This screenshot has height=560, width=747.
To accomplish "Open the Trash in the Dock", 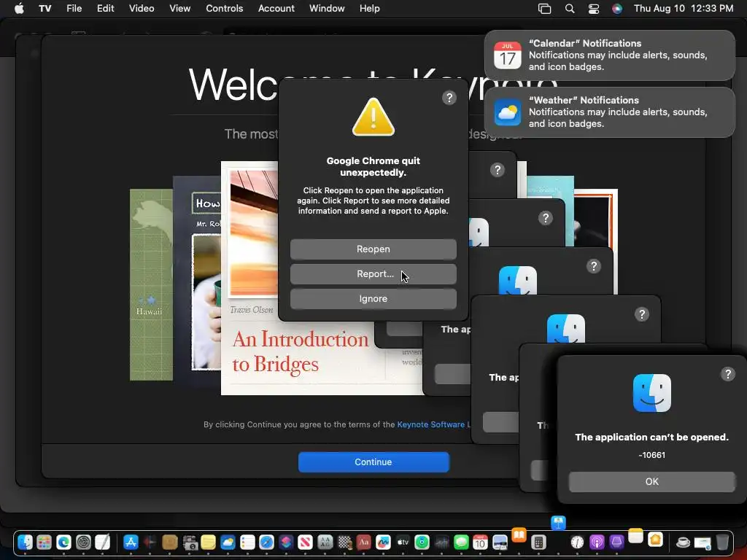I will (722, 542).
